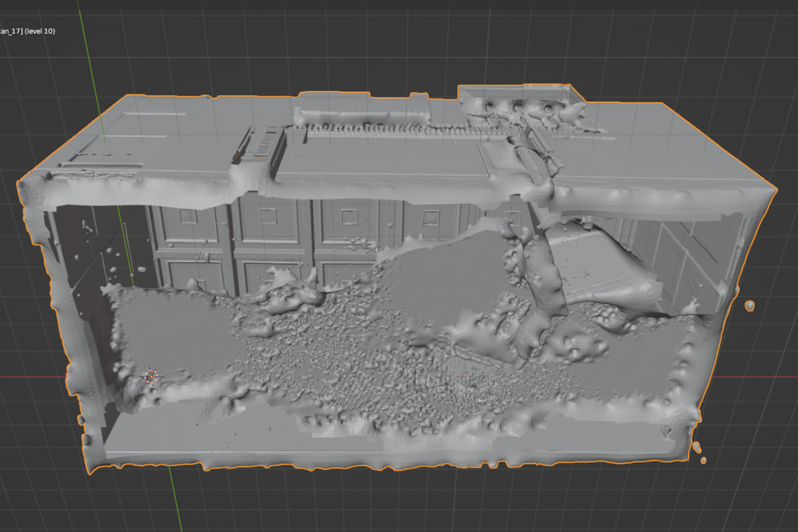
Task: Select the floating mesh fragment right of model
Action: point(749,306)
